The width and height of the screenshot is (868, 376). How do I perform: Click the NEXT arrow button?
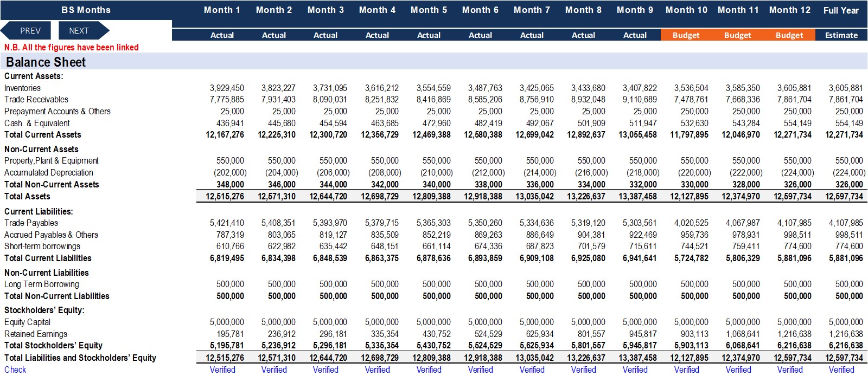click(x=83, y=31)
